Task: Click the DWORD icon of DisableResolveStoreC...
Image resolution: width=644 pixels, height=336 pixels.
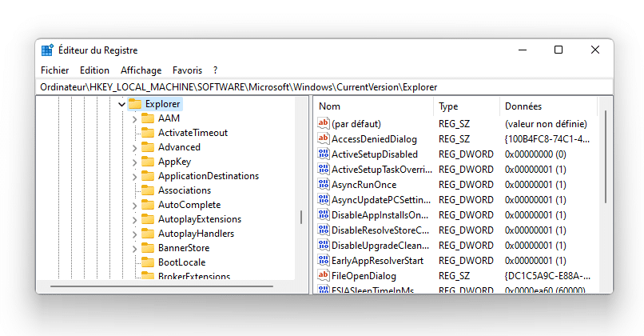Action: (324, 230)
